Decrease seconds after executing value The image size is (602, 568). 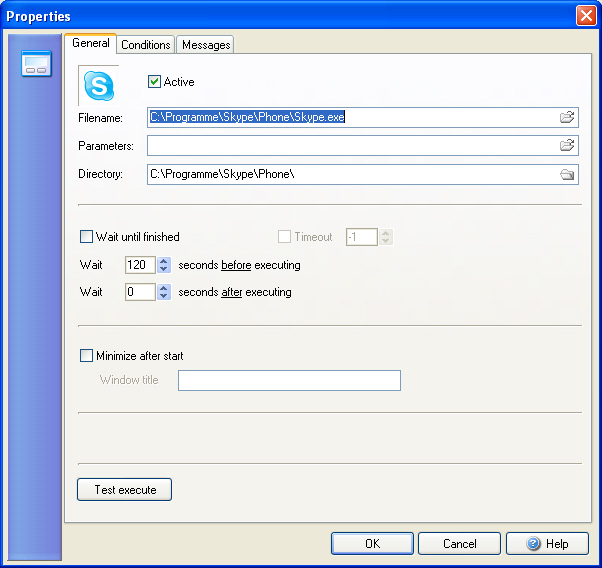[164, 296]
